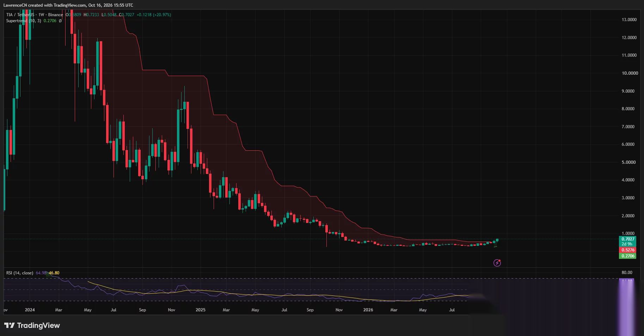Screen dimensions: 644x336
Task: Click the RSI value 64.98
Action: [41, 273]
